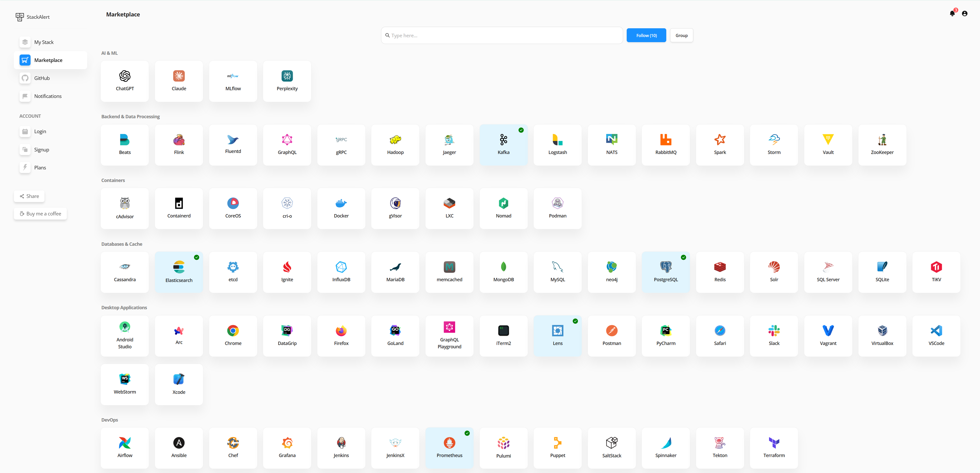This screenshot has width=980, height=473.
Task: Click the Hadoop elephant card
Action: point(395,145)
